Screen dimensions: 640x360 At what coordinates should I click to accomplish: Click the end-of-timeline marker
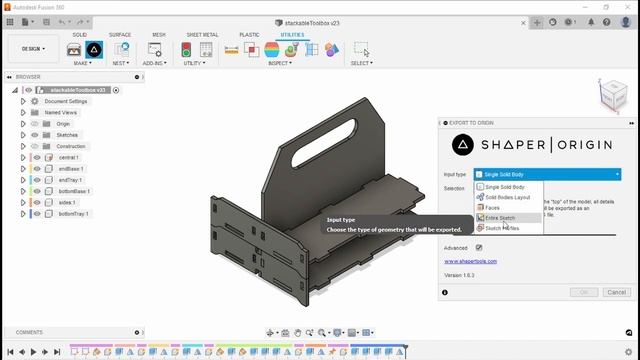click(406, 351)
